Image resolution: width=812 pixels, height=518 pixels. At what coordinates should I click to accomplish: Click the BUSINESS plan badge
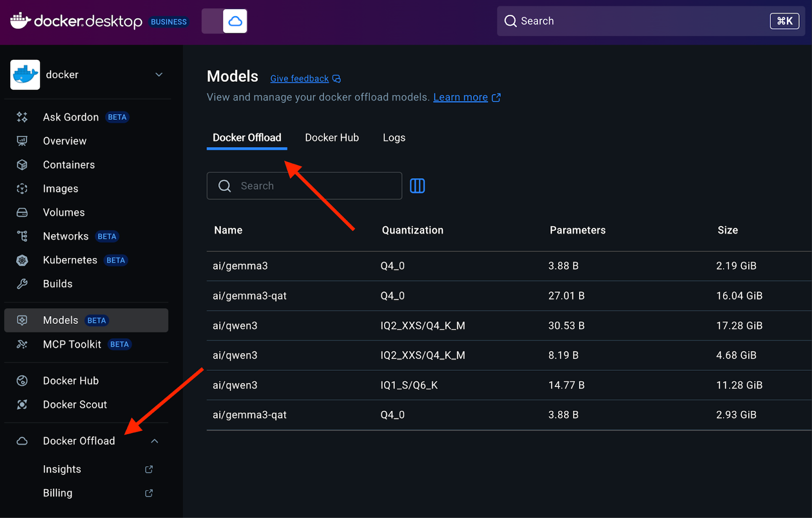(168, 22)
